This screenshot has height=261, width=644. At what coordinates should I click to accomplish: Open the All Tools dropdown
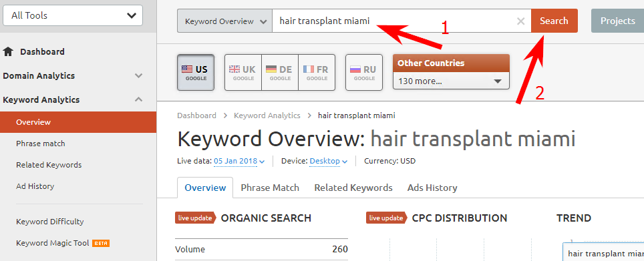73,15
